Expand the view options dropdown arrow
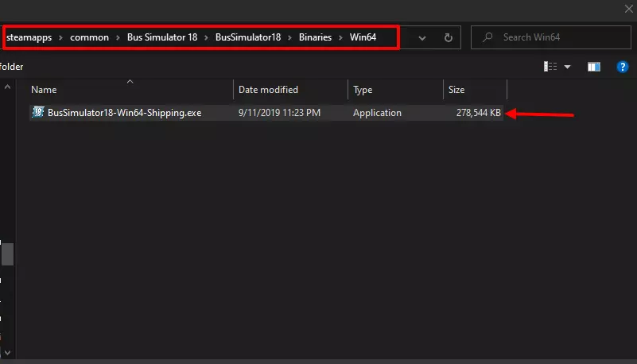This screenshot has width=637, height=364. [x=567, y=67]
